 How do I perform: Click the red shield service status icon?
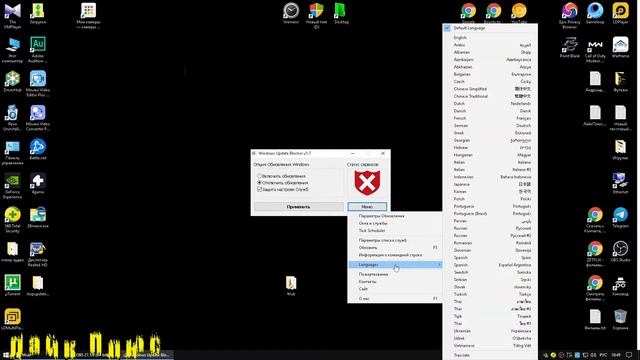tap(367, 183)
